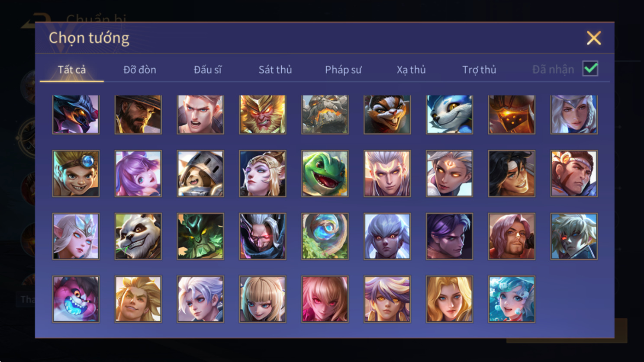Screen dimensions: 644x362
Task: Select the blue wolf hero portrait
Action: tap(449, 114)
